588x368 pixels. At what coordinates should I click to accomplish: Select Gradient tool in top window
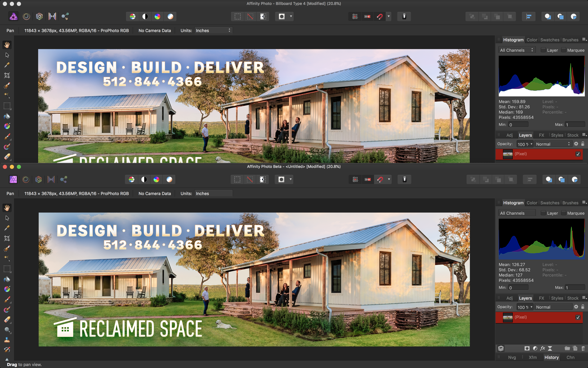click(7, 126)
